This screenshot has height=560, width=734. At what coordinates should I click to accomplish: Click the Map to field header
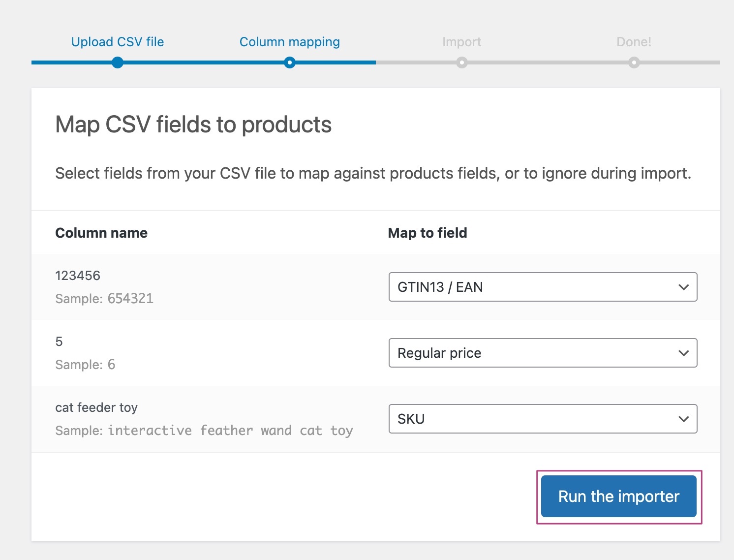(x=428, y=233)
